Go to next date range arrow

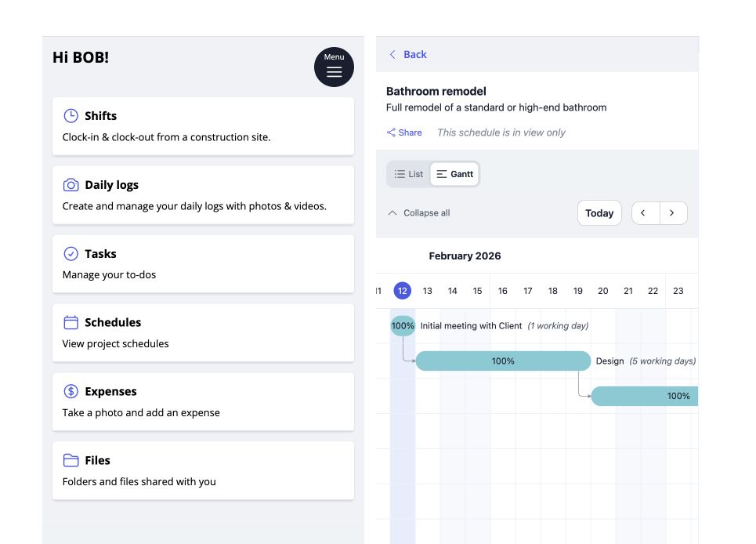pyautogui.click(x=673, y=213)
